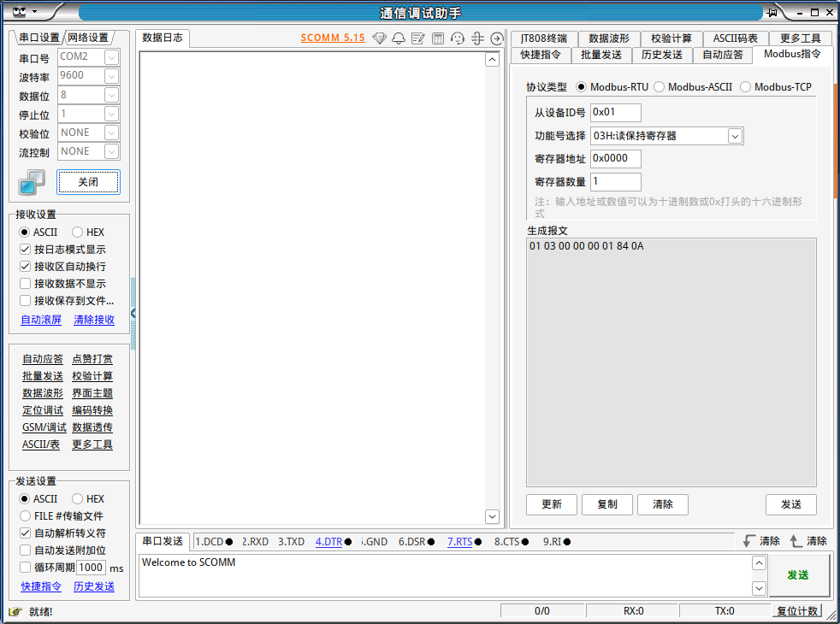Click the 从设备ID号 input field
This screenshot has height=624, width=840.
coord(616,112)
